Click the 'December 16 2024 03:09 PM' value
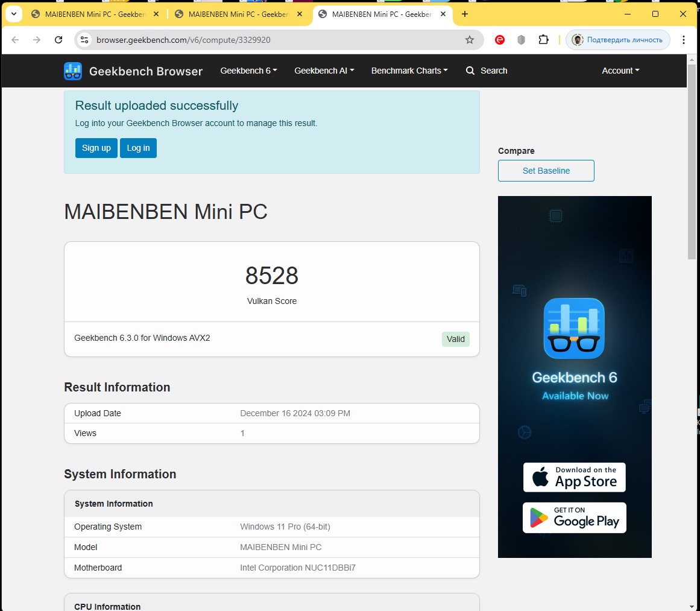 coord(295,413)
